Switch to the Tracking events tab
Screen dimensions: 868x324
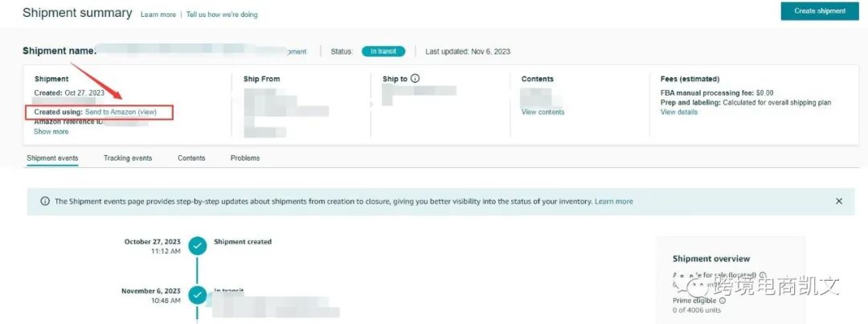127,158
